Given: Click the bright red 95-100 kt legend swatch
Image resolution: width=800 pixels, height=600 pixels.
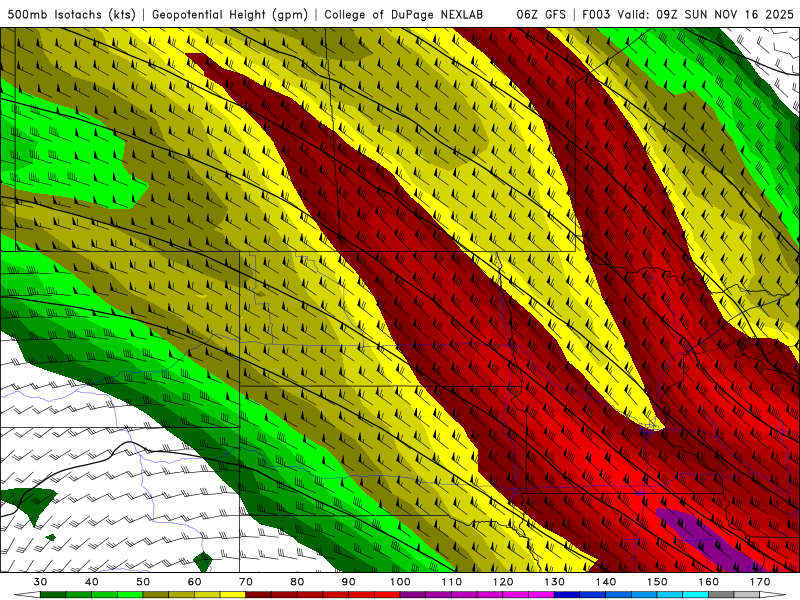Looking at the screenshot, I should tap(387, 595).
